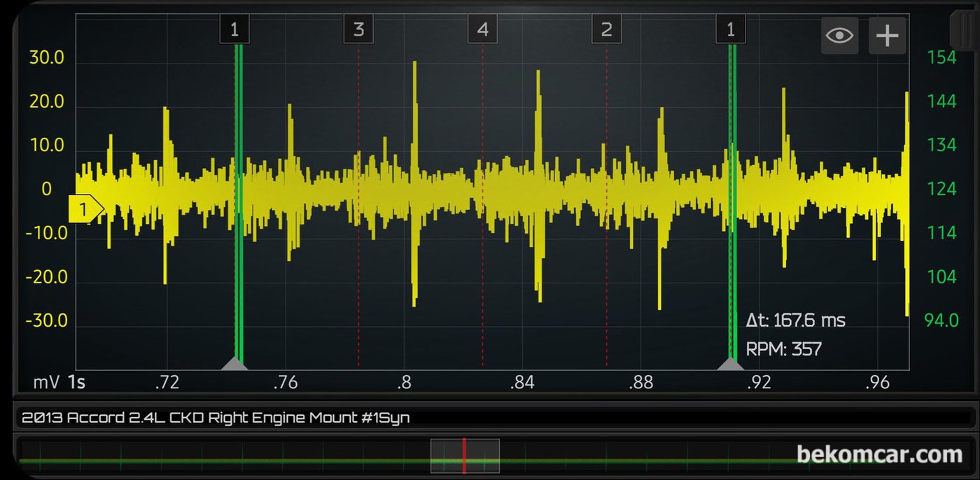Click the -20.0 mV scale value
This screenshot has height=480, width=980.
coord(46,277)
